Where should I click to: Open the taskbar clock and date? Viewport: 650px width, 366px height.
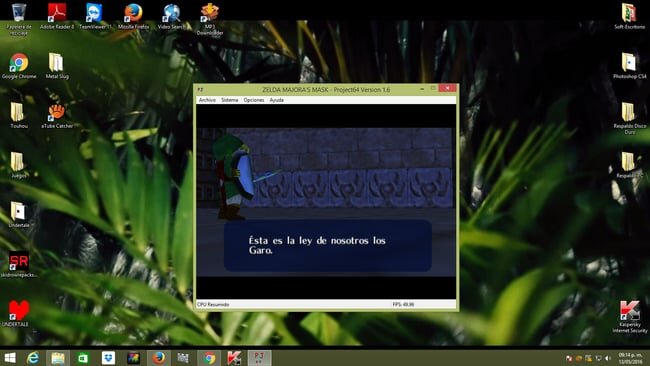coord(630,358)
